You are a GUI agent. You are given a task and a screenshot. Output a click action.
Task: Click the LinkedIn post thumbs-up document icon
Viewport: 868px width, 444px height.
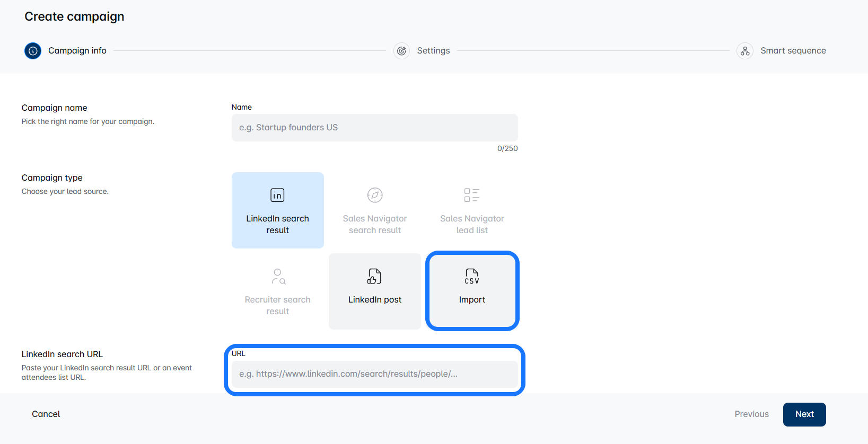pyautogui.click(x=374, y=276)
